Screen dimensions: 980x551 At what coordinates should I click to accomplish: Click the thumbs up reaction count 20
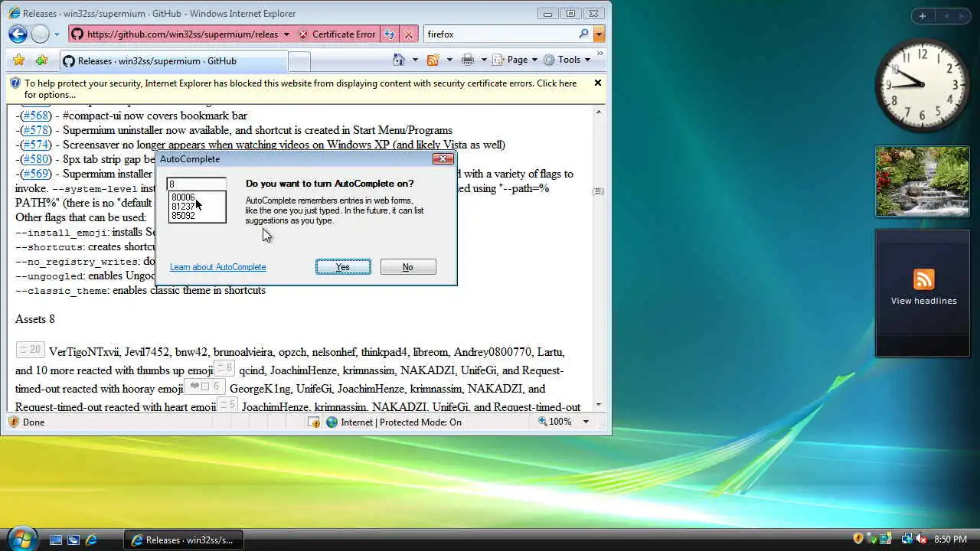coord(31,350)
